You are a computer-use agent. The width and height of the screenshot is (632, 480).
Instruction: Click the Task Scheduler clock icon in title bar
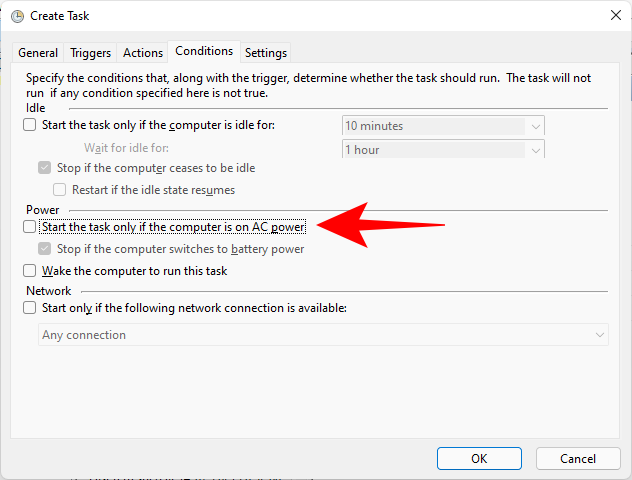17,15
